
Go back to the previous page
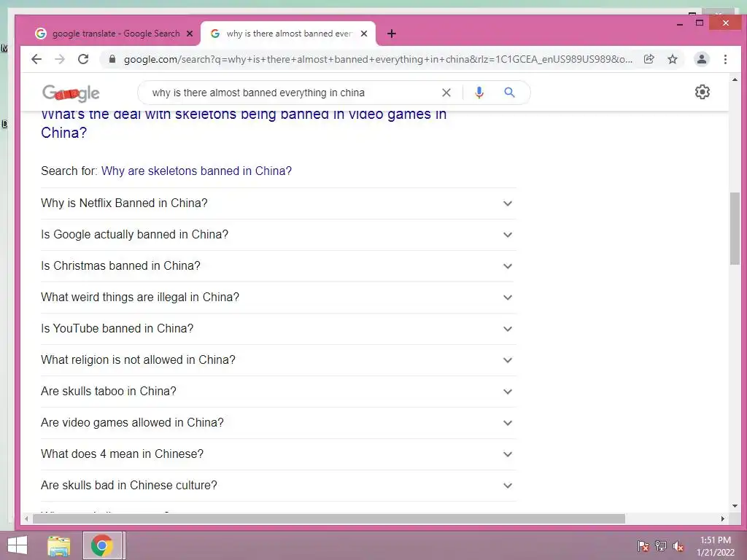click(x=36, y=59)
